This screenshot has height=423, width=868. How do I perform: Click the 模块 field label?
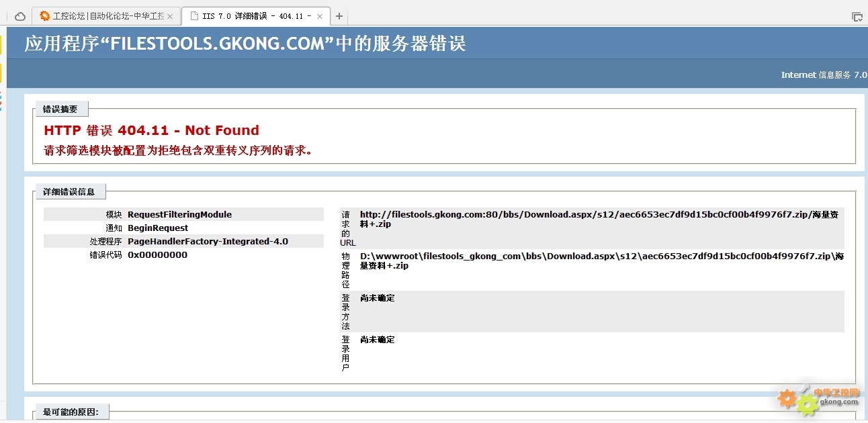coord(114,215)
